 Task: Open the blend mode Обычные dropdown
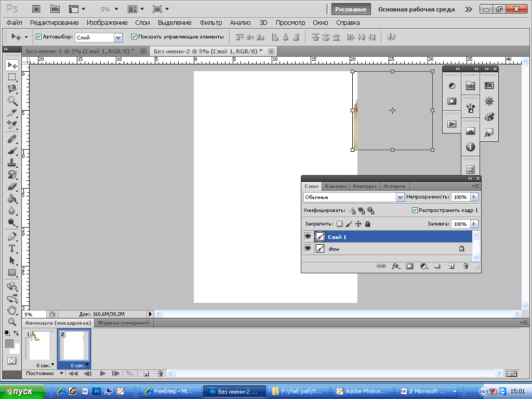pyautogui.click(x=400, y=197)
